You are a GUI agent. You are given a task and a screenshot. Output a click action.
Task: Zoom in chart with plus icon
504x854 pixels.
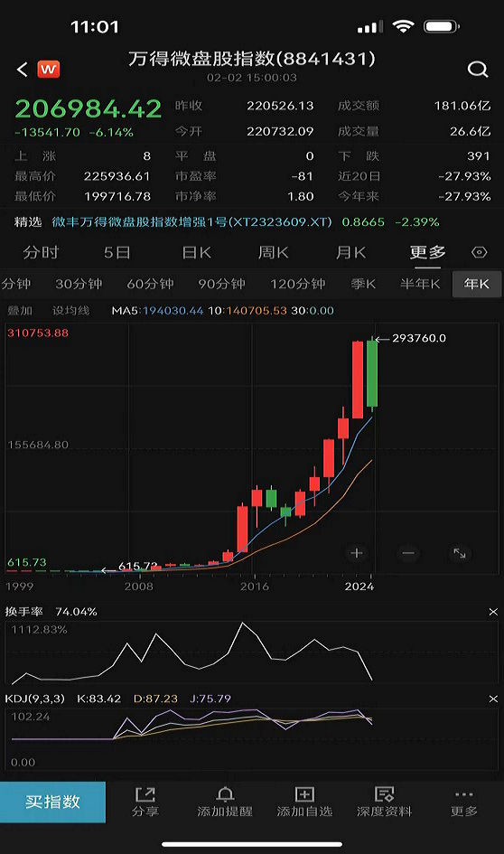pos(357,553)
